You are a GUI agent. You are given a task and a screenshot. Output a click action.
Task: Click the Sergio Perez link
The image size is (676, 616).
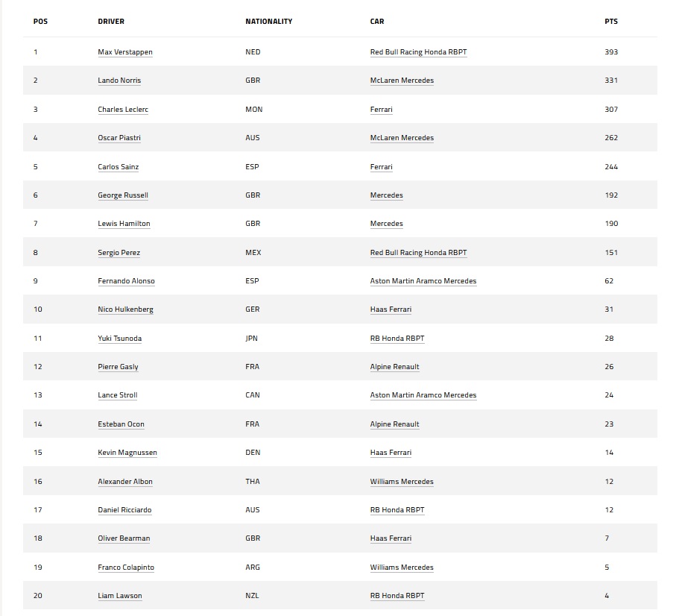119,253
